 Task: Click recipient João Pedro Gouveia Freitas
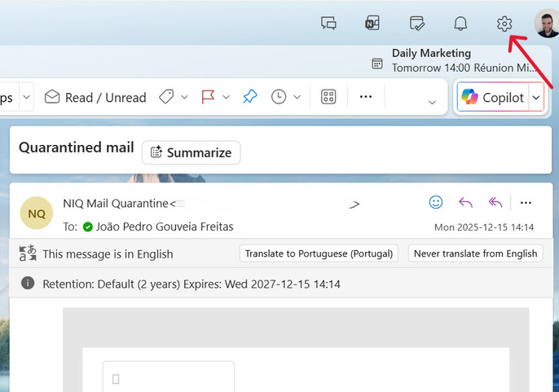[x=165, y=227]
